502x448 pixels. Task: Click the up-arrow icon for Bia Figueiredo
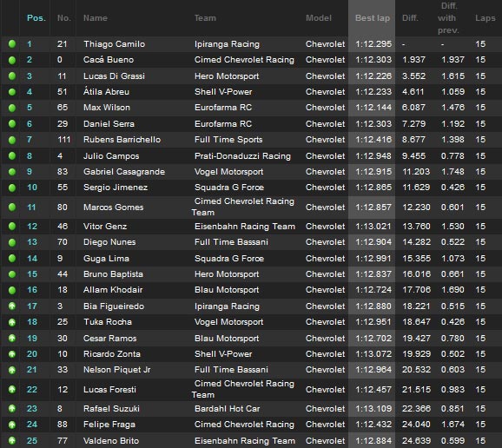[12, 306]
